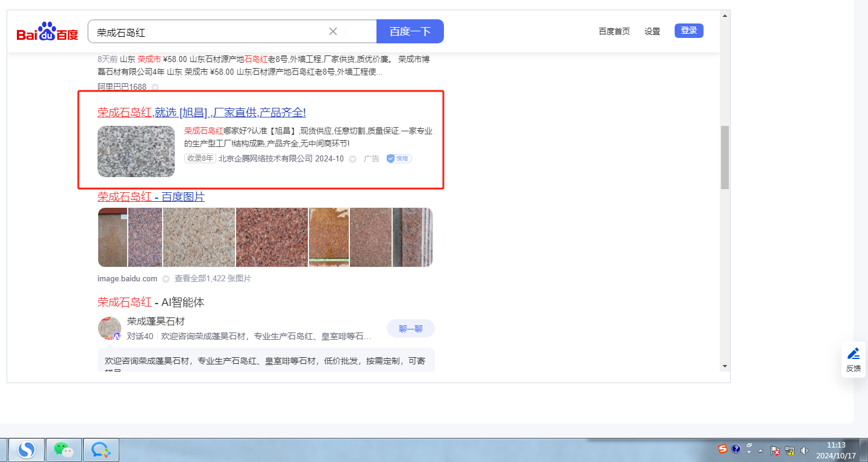Open Sogou browser from the taskbar

(26, 449)
